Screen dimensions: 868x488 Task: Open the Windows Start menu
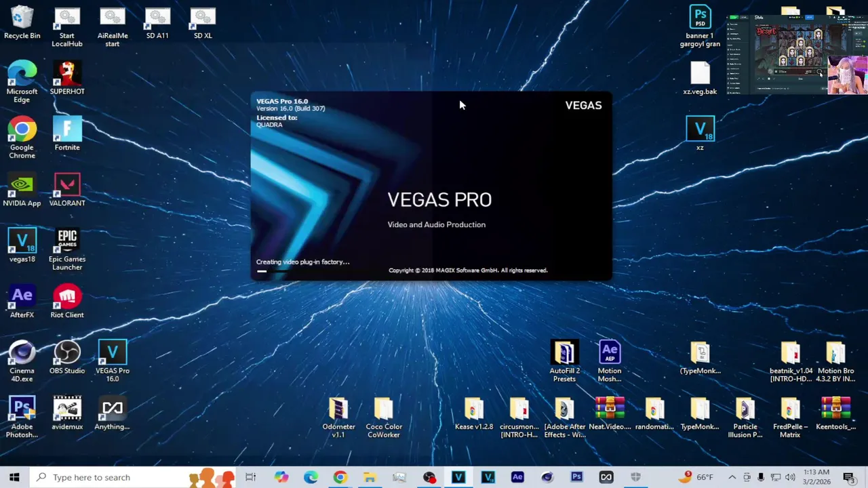(x=14, y=477)
